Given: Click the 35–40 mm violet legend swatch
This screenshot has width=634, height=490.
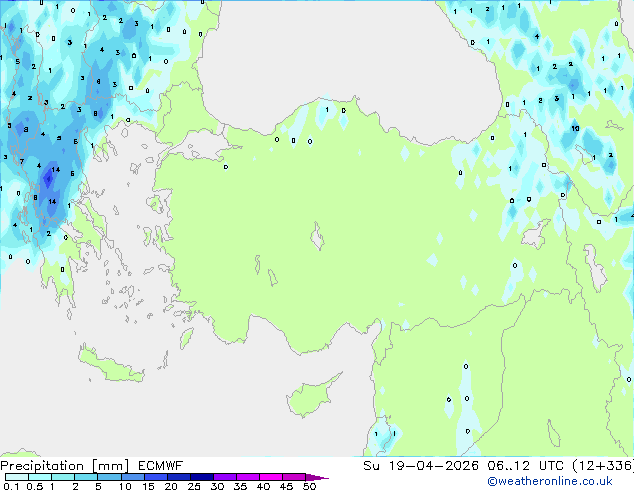Looking at the screenshot, I should tap(247, 477).
